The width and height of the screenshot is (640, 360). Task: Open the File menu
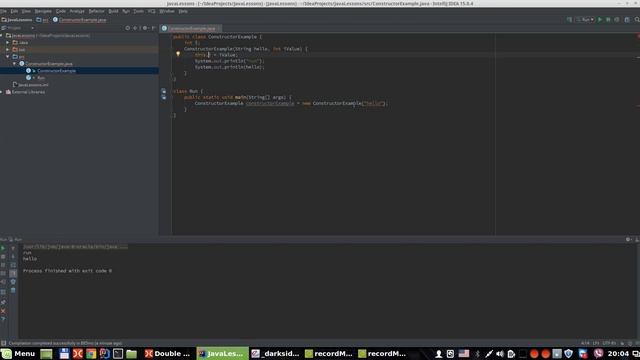[x=3, y=11]
